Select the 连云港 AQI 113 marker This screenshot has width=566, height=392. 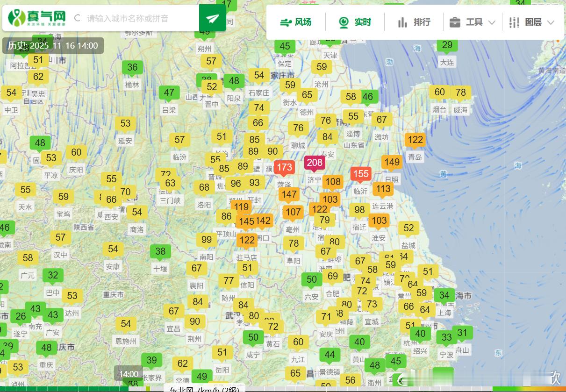click(383, 190)
